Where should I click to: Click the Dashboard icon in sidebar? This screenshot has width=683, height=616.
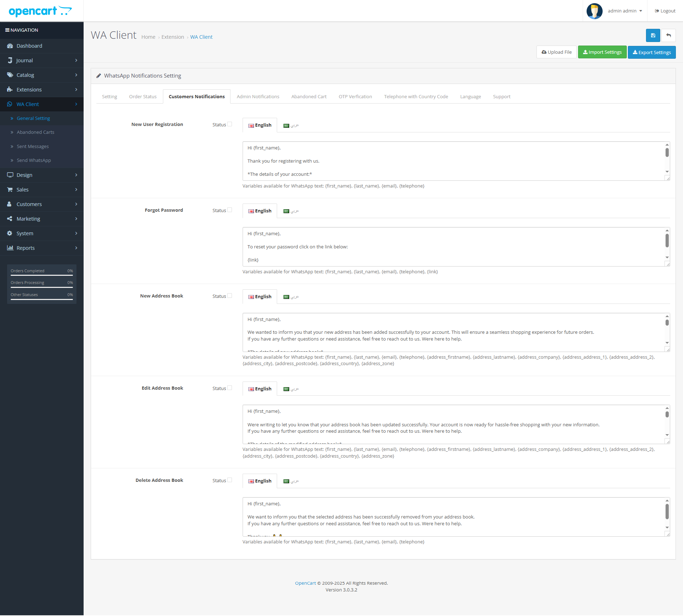pos(10,46)
